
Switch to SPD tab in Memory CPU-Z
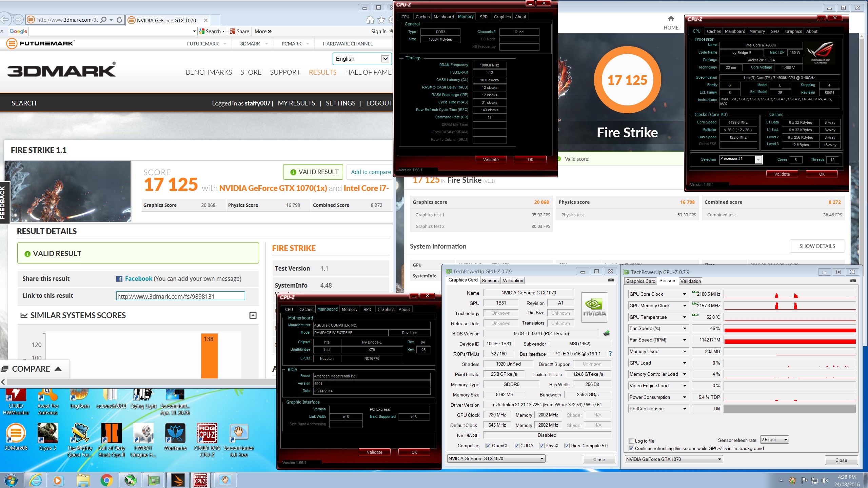pyautogui.click(x=484, y=17)
